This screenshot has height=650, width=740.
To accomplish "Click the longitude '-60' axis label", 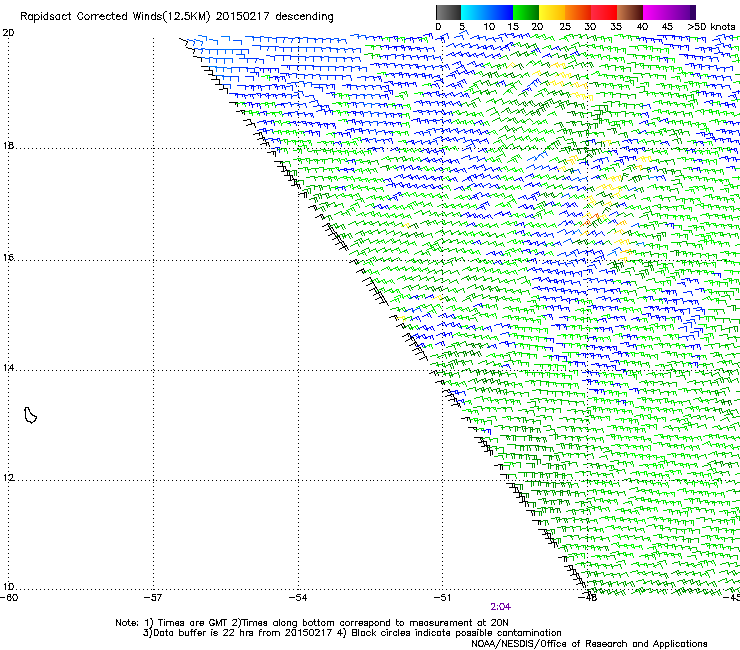I will [9, 598].
